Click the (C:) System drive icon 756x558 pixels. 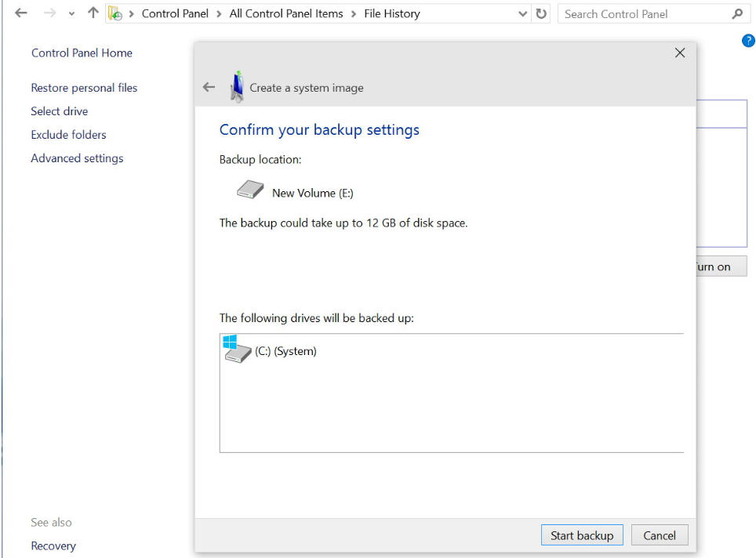click(237, 350)
